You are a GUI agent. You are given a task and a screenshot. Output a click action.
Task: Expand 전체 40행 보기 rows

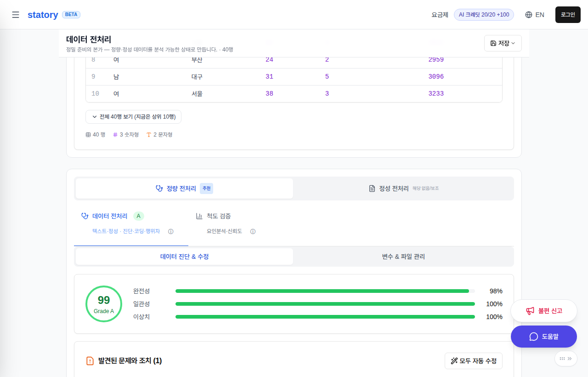(x=133, y=117)
